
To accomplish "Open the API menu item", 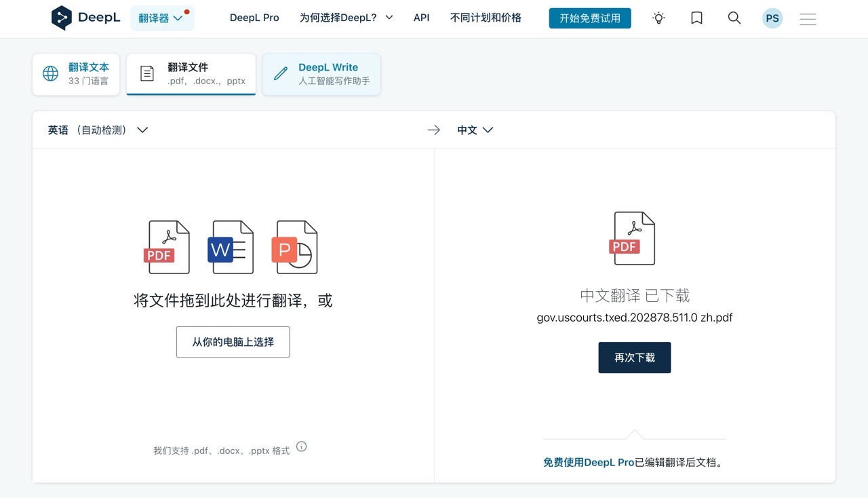I will click(x=421, y=18).
